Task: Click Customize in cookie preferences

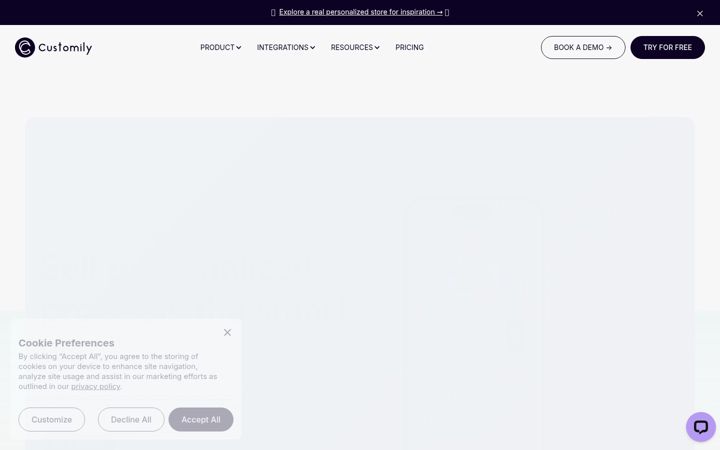Action: (51, 419)
